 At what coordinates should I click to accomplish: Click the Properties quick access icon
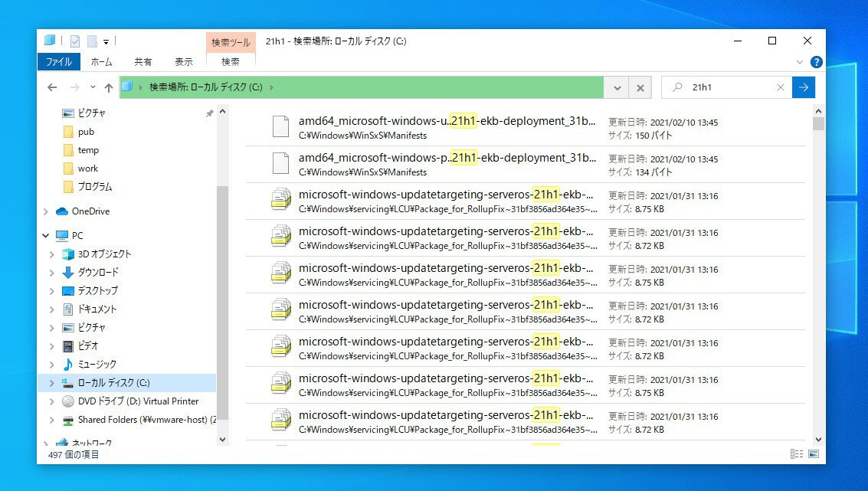click(75, 41)
